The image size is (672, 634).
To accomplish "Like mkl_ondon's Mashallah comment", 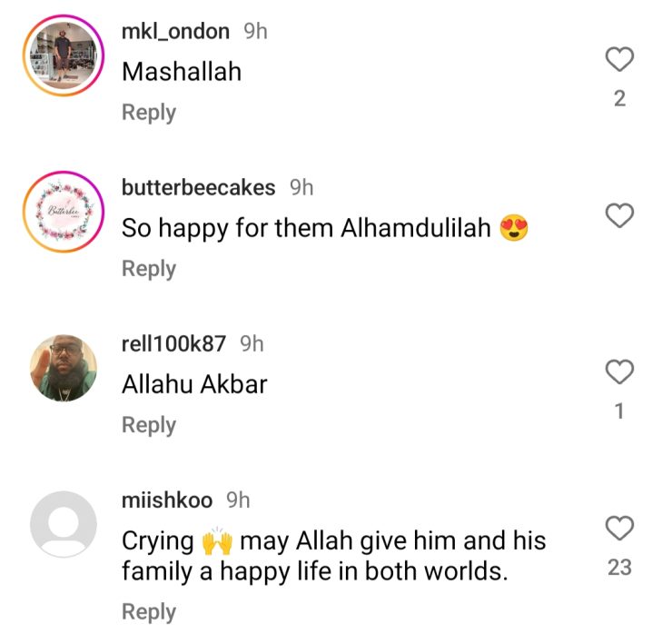I will (x=619, y=59).
